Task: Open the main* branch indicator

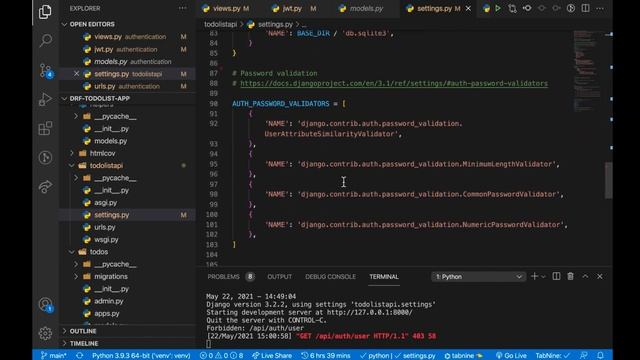Action: click(x=53, y=355)
